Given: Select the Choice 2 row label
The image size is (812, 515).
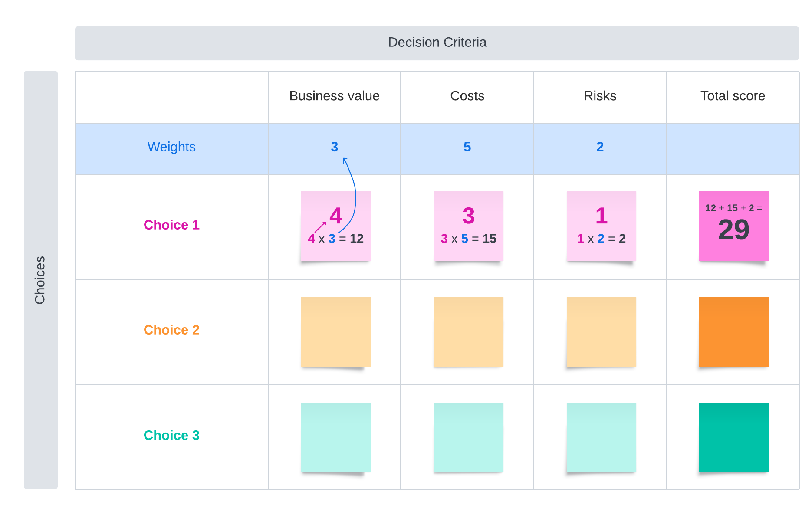Looking at the screenshot, I should coord(171,330).
